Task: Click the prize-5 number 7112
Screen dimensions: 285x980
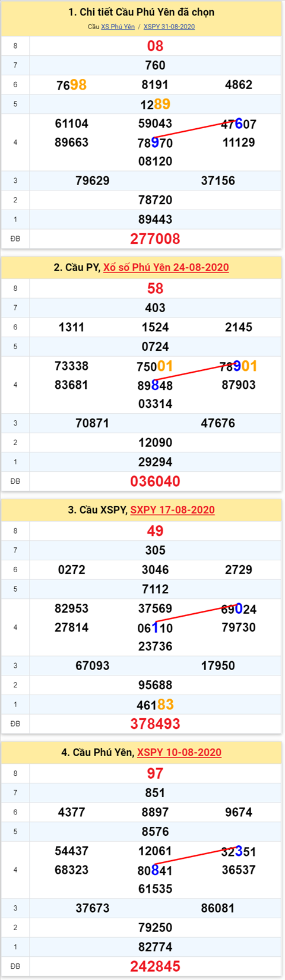Action: click(x=155, y=589)
